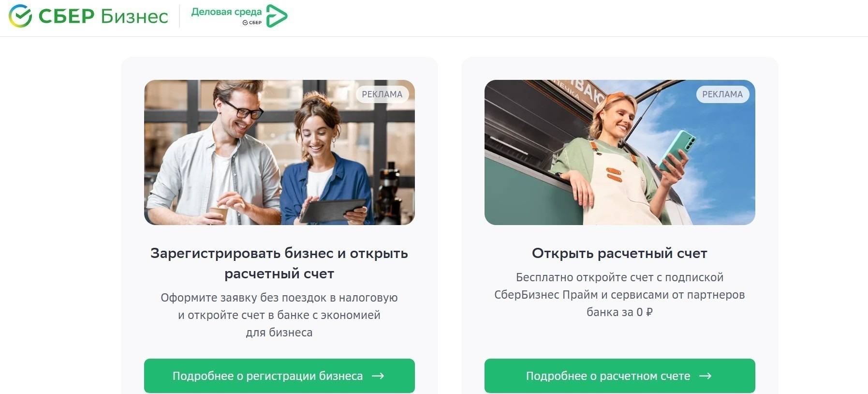This screenshot has height=394, width=868.
Task: Click the tablet held by the woman in photo
Action: point(333,210)
